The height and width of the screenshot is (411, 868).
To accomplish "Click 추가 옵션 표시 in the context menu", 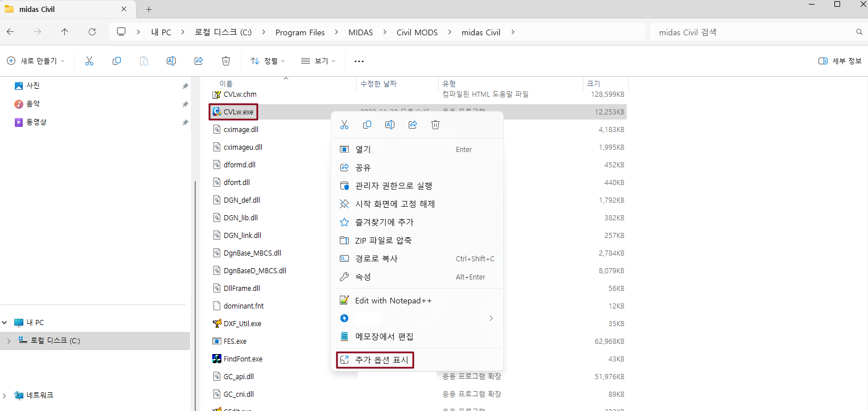I will click(417, 360).
